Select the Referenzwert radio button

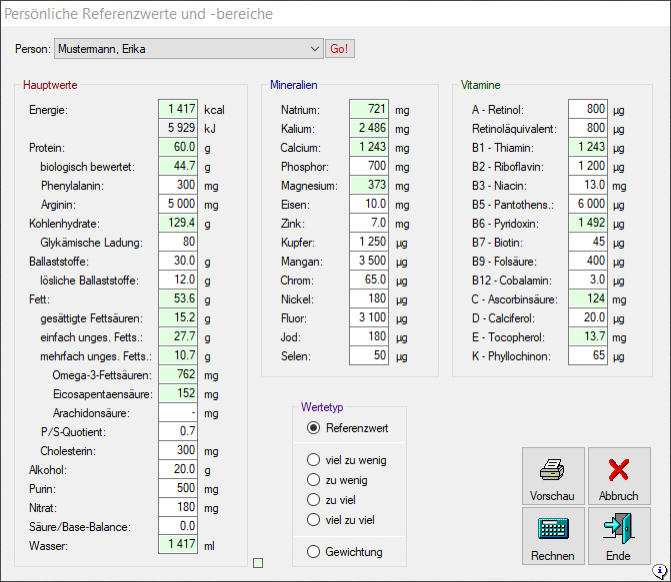pyautogui.click(x=314, y=428)
